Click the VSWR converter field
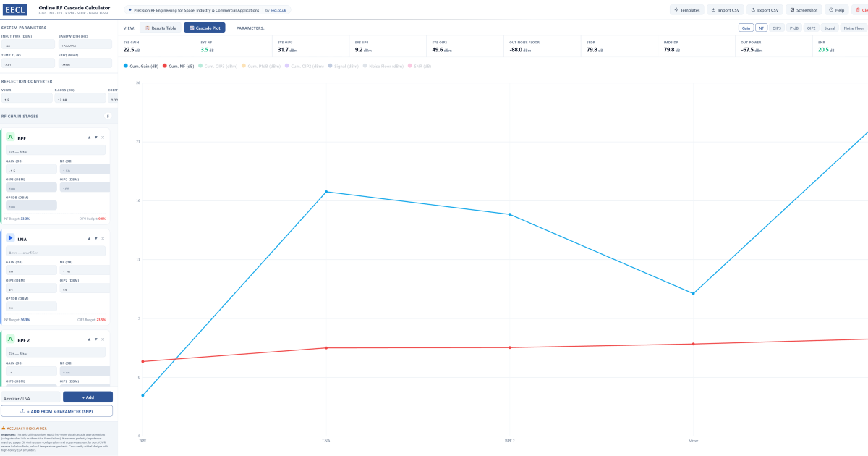868x456 pixels. coord(27,98)
